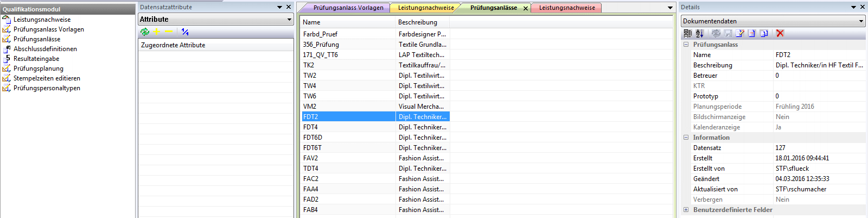Switch to the Prüfungsanlass Vorlagen tab
Image resolution: width=868 pixels, height=218 pixels.
[348, 8]
